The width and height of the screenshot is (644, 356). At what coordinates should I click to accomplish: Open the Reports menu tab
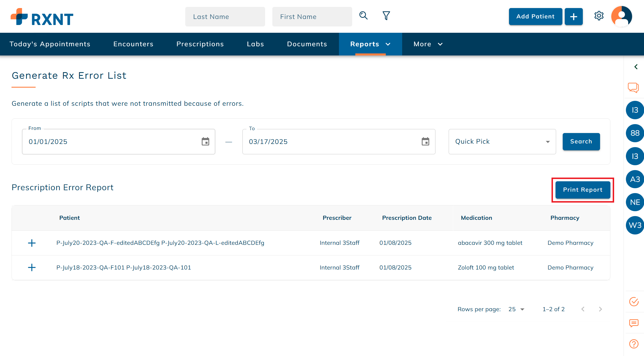pos(370,44)
